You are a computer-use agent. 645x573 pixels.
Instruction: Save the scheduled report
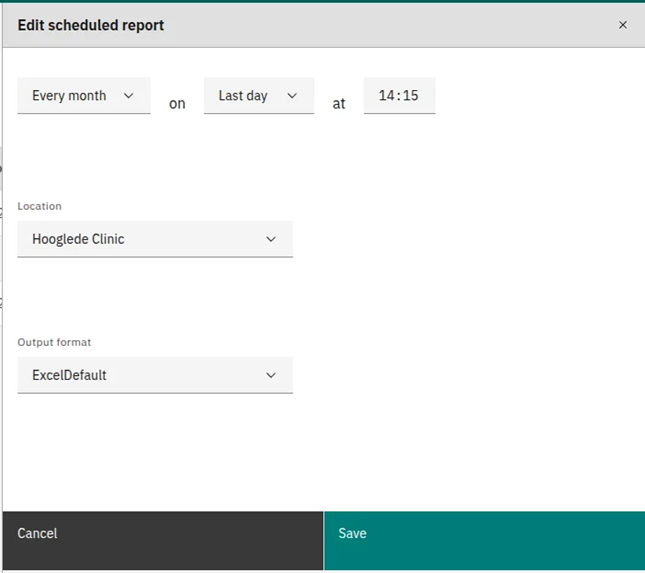point(485,541)
